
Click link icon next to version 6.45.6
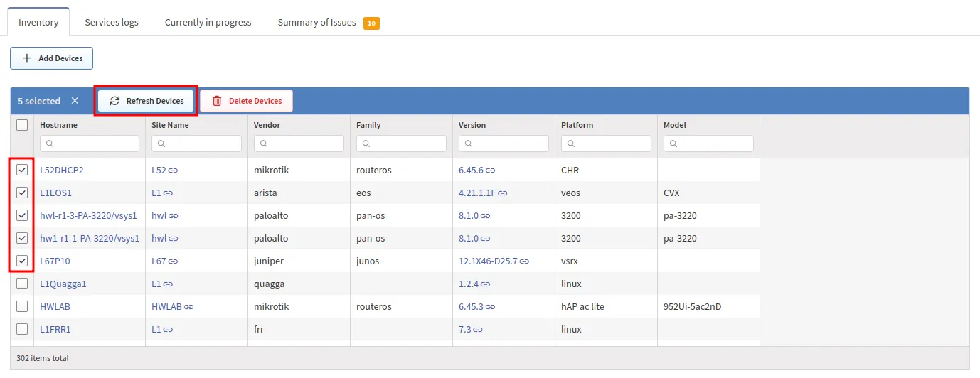pyautogui.click(x=491, y=171)
